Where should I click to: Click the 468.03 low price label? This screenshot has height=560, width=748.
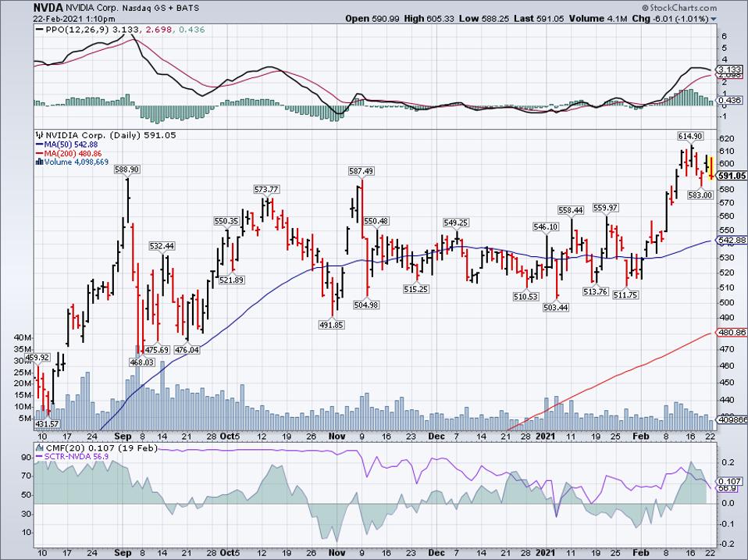(141, 362)
